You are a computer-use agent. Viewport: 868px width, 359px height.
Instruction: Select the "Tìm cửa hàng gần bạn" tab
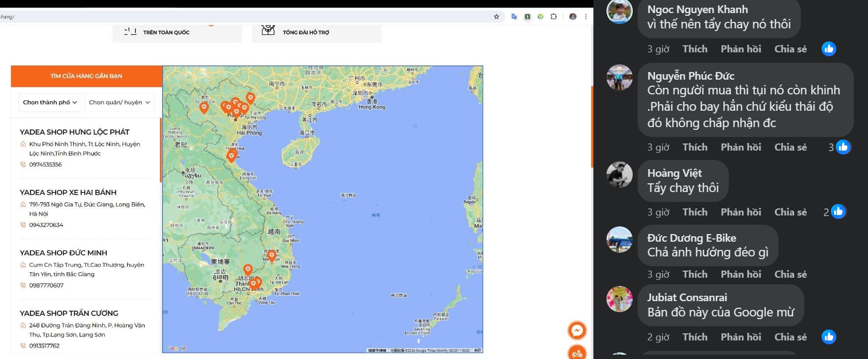click(86, 76)
